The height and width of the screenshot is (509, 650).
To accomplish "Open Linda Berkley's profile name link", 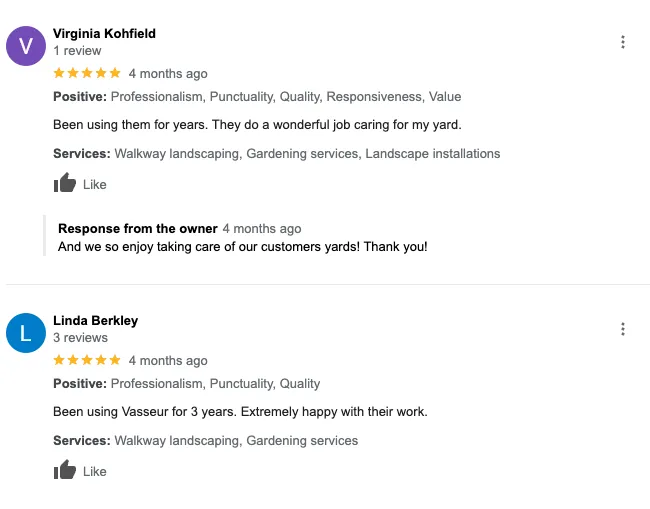I will 95,320.
